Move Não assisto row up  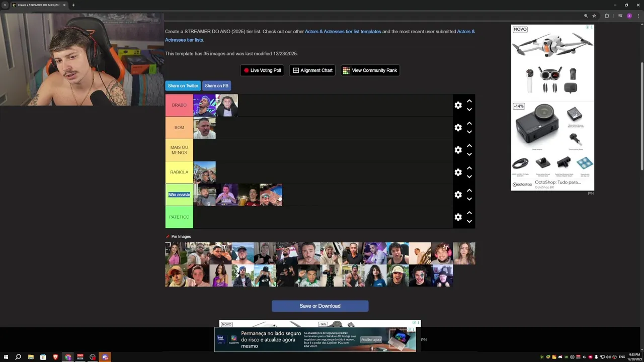tap(469, 190)
